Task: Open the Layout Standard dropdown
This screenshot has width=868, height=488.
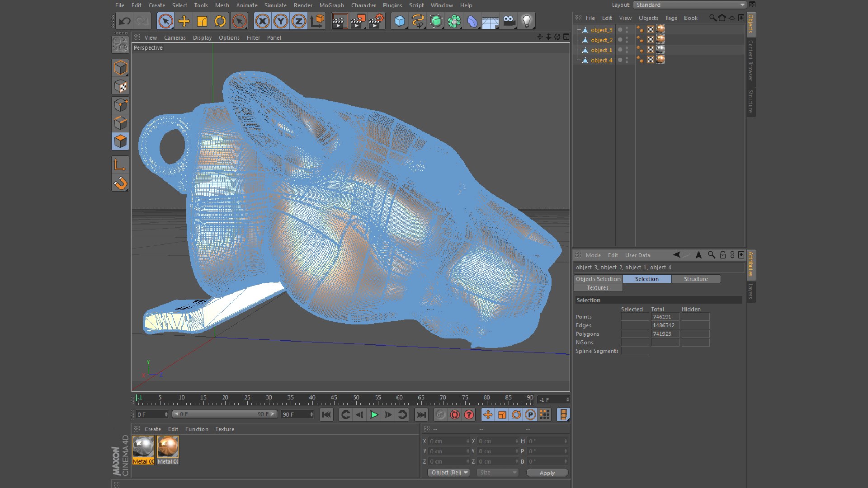Action: point(690,5)
